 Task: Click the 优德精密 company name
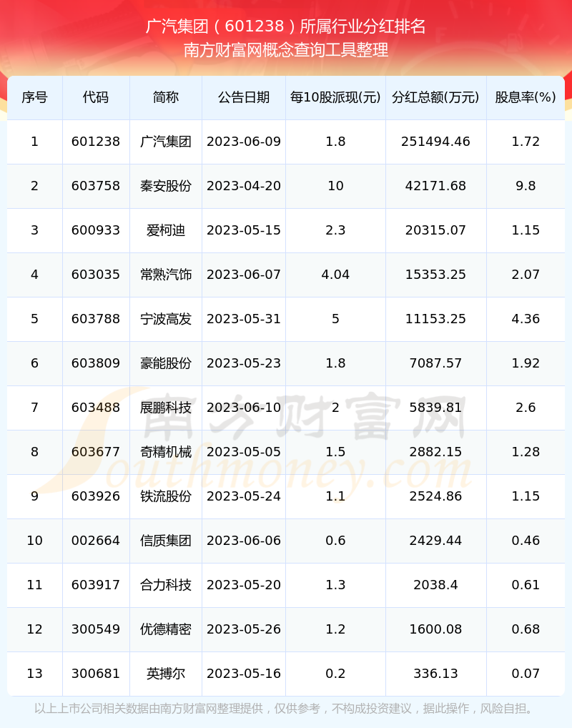(166, 629)
